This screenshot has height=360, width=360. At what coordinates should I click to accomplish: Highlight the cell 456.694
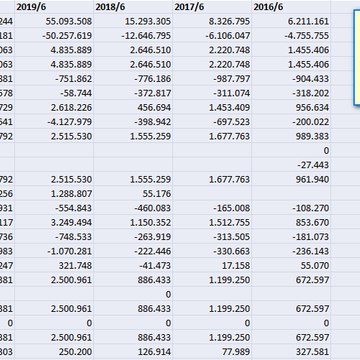click(x=133, y=107)
